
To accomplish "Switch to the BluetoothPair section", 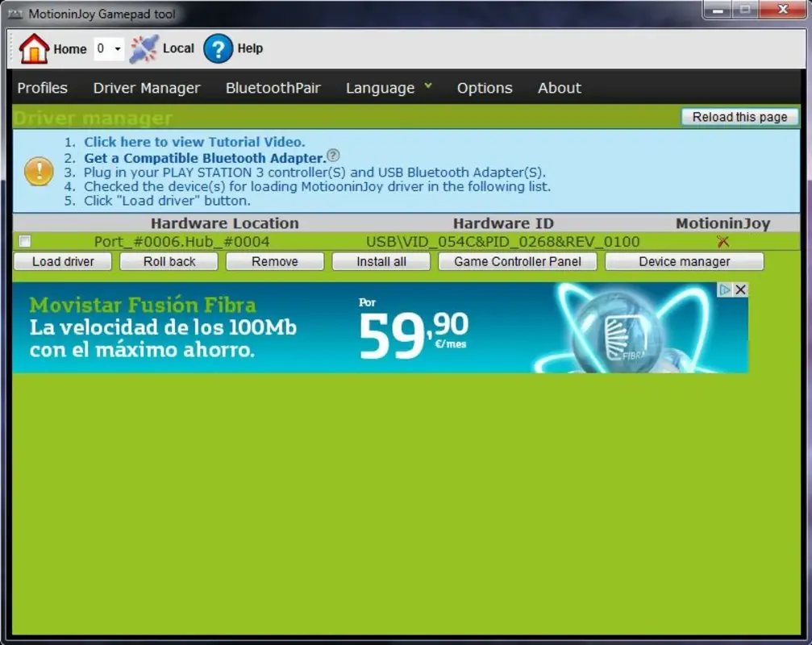I will coord(273,88).
